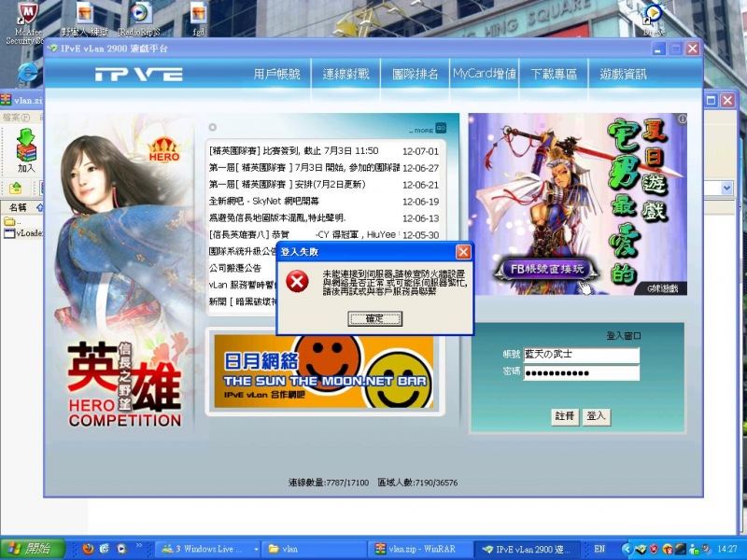Expand the WinRAR address dropdown arrow
Screen dimensions: 747x560
(x=726, y=188)
